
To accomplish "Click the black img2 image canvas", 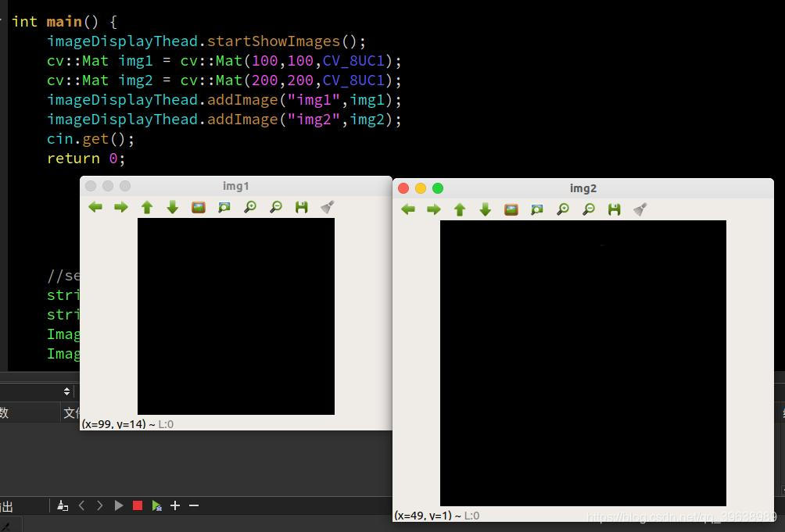I will tap(583, 363).
